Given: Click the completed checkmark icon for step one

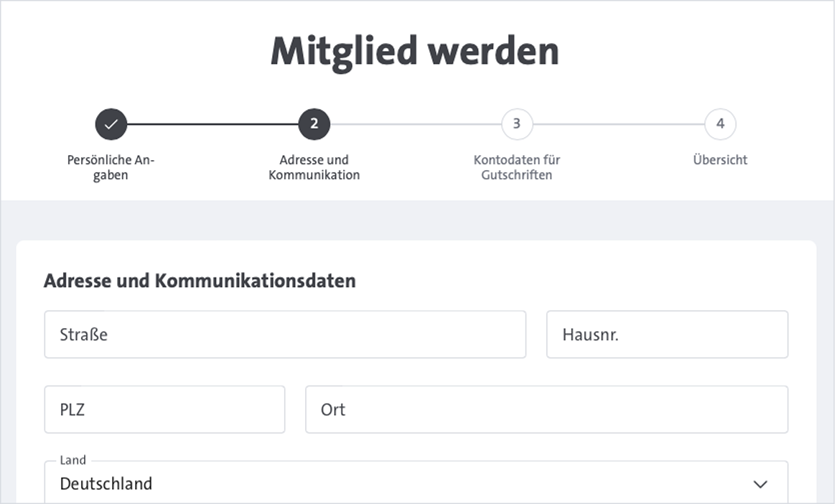Looking at the screenshot, I should [111, 123].
